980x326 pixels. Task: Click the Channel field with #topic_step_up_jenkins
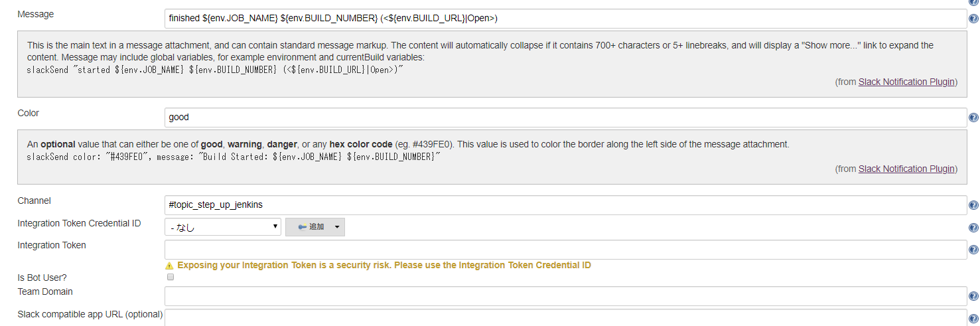pyautogui.click(x=565, y=205)
